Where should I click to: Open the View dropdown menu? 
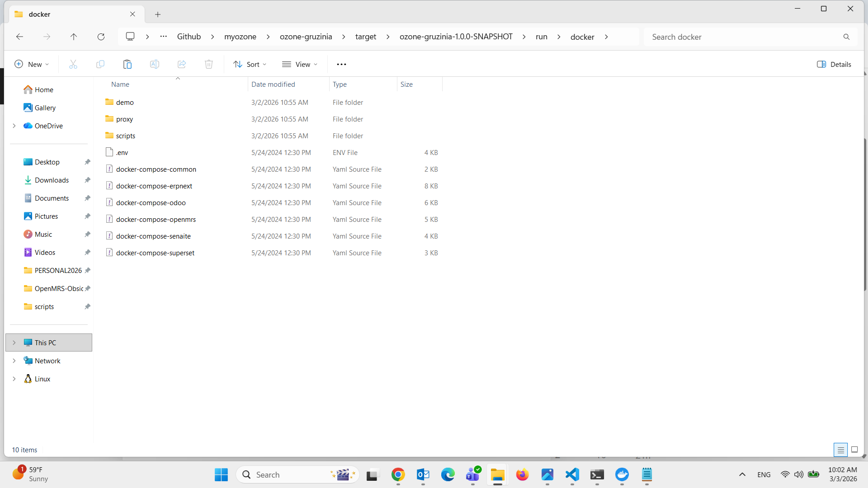tap(300, 64)
